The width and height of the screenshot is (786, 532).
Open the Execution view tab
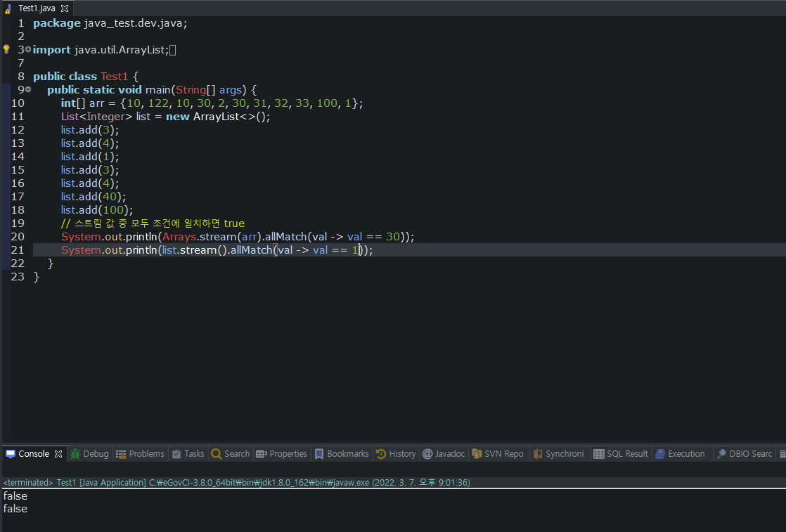(x=681, y=454)
